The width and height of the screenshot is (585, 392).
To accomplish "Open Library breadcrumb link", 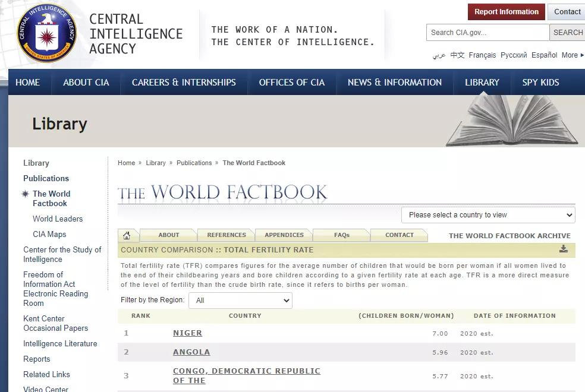I will 156,163.
